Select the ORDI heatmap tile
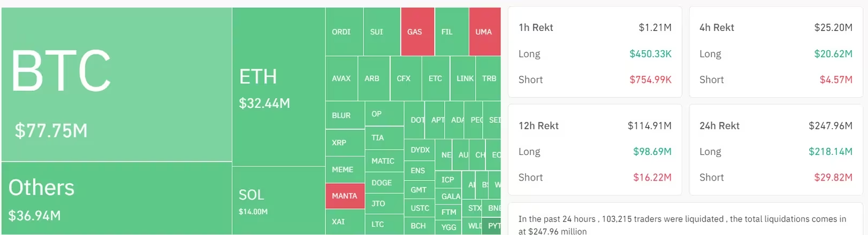 tap(344, 32)
